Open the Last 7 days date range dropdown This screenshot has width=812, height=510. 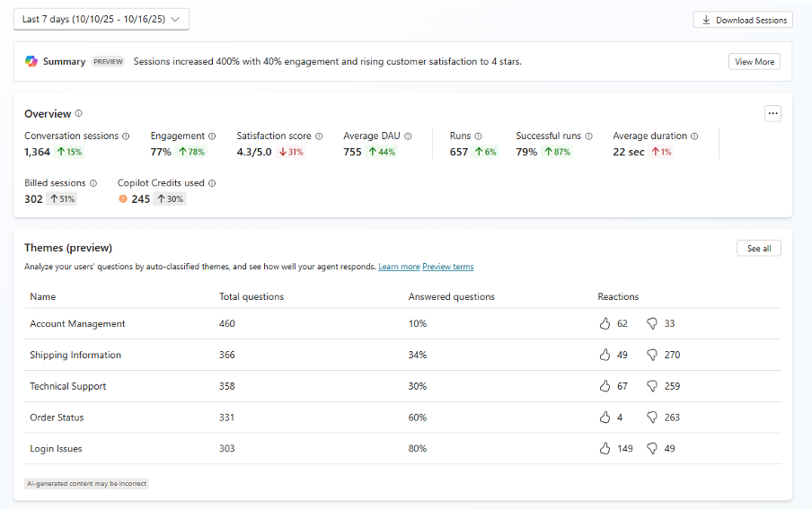coord(101,20)
